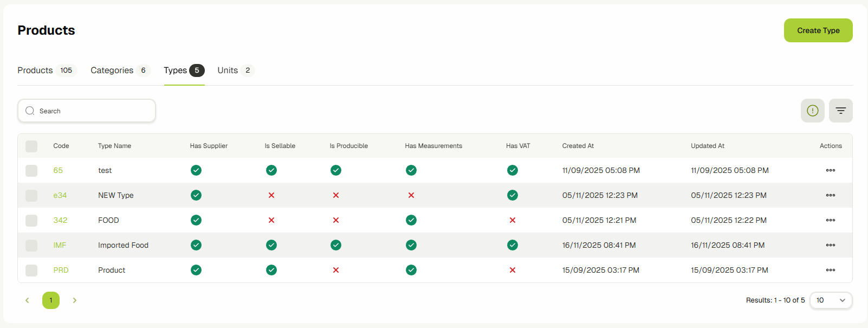Image resolution: width=868 pixels, height=328 pixels.
Task: Open actions menu for FOOD row
Action: tap(830, 220)
